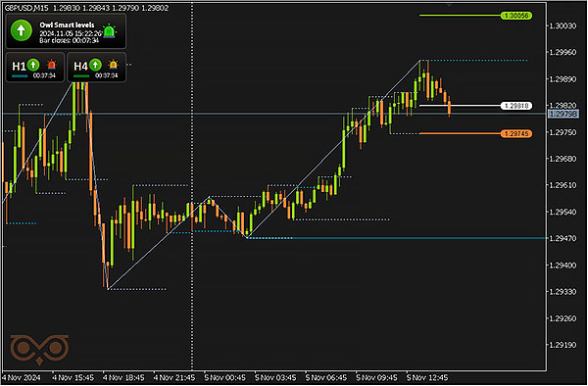Viewport: 588px width, 386px height.
Task: Click the 00:37:34 timer under H4
Action: (x=107, y=75)
